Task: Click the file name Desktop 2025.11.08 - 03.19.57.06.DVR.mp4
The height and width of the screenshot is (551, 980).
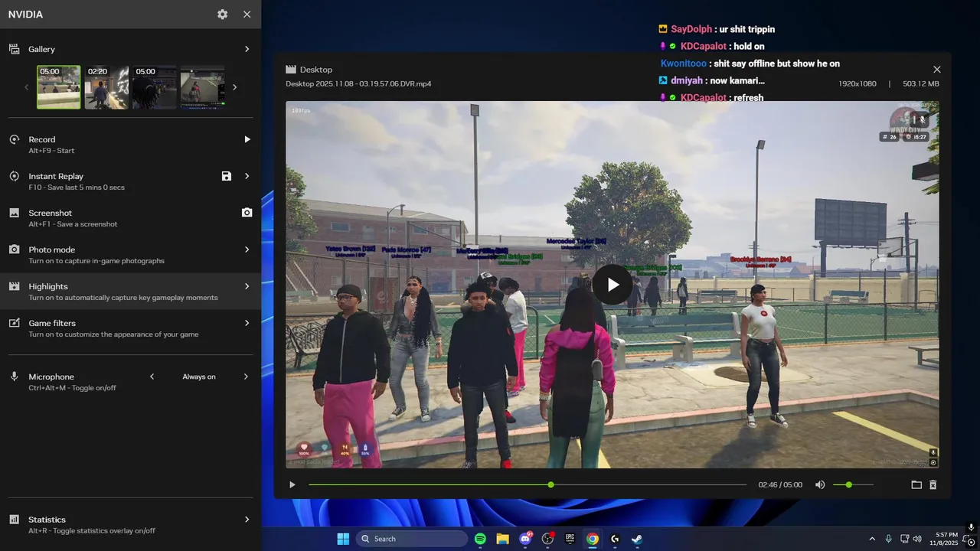Action: point(358,83)
